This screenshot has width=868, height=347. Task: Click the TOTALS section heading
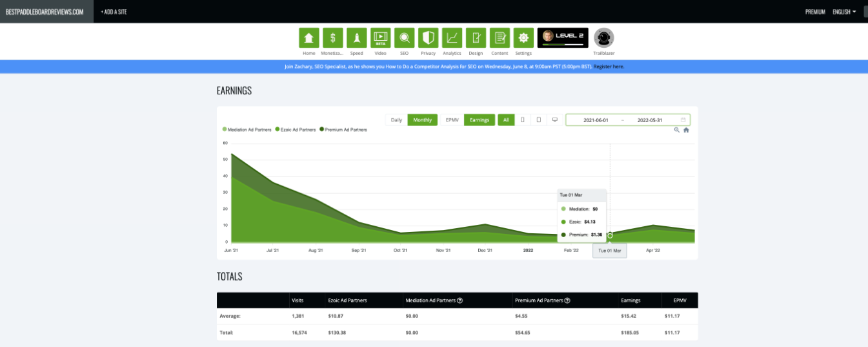coord(230,277)
